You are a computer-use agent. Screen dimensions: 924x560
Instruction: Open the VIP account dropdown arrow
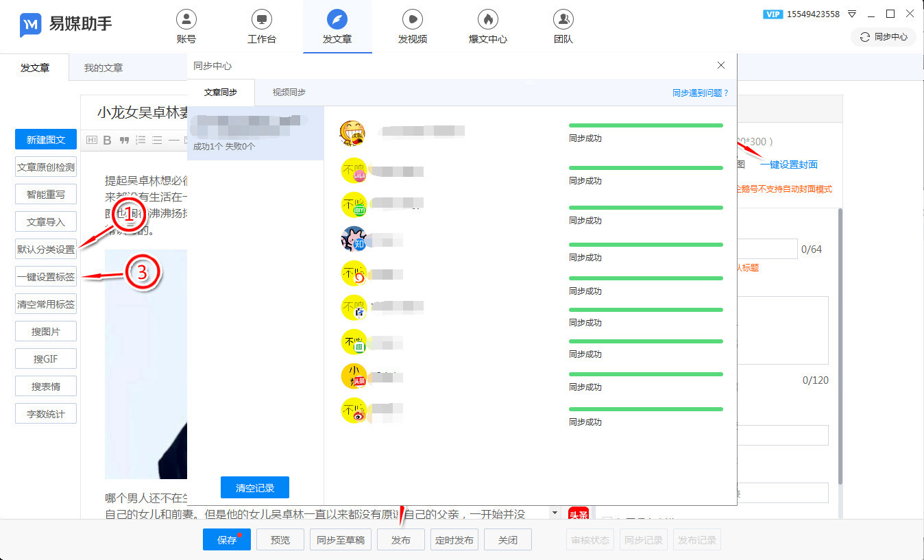(x=852, y=14)
